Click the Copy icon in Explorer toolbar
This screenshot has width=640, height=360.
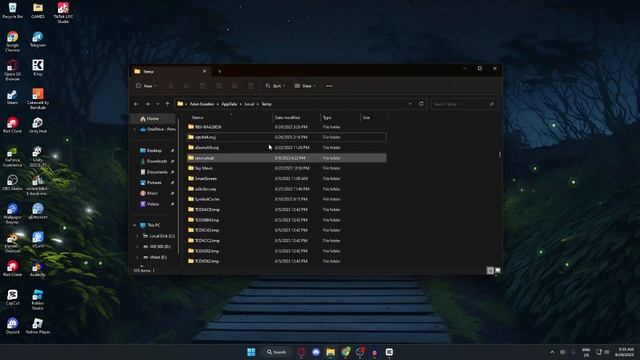[187, 86]
